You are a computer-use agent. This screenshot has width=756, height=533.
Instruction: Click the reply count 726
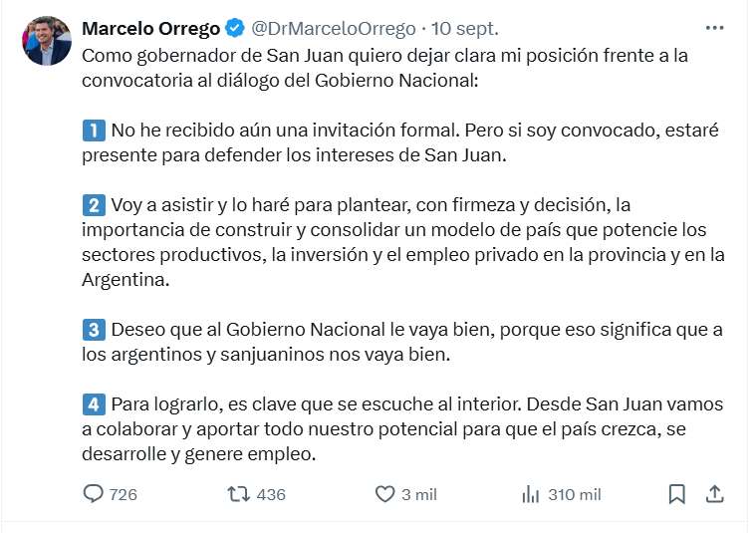pos(124,494)
